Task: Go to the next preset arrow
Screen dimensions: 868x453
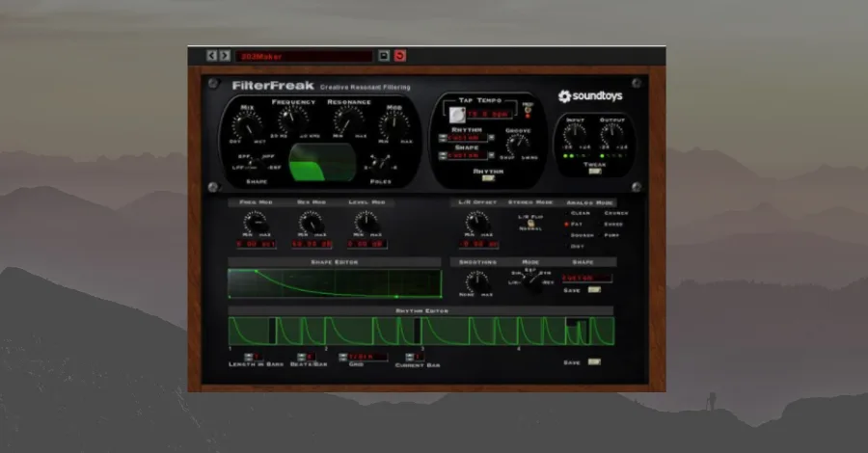Action: 224,55
